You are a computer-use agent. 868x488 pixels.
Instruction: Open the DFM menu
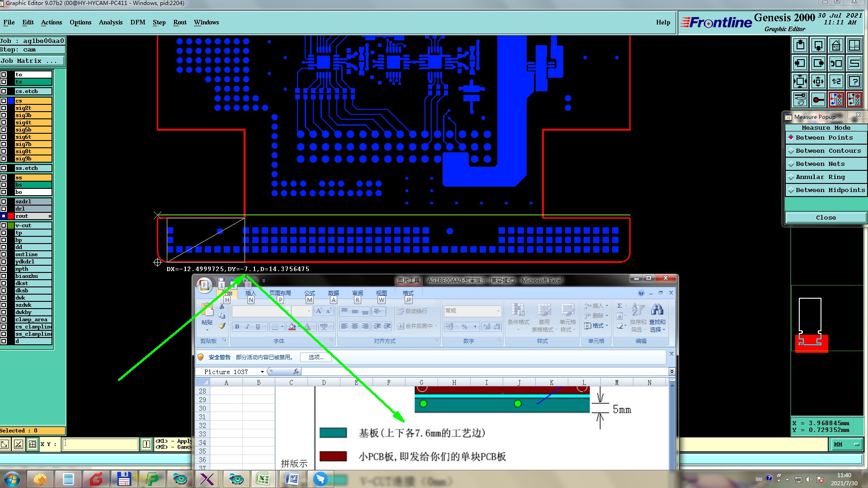[x=137, y=22]
